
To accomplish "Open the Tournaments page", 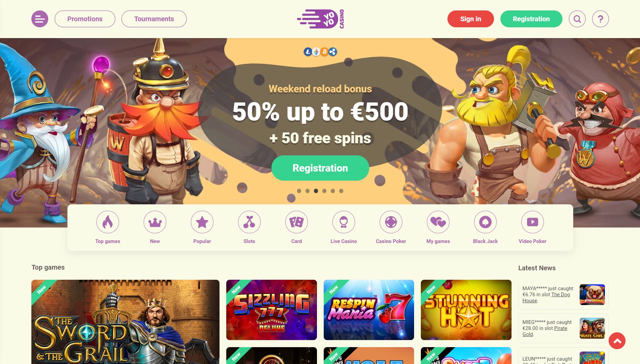I will (154, 19).
